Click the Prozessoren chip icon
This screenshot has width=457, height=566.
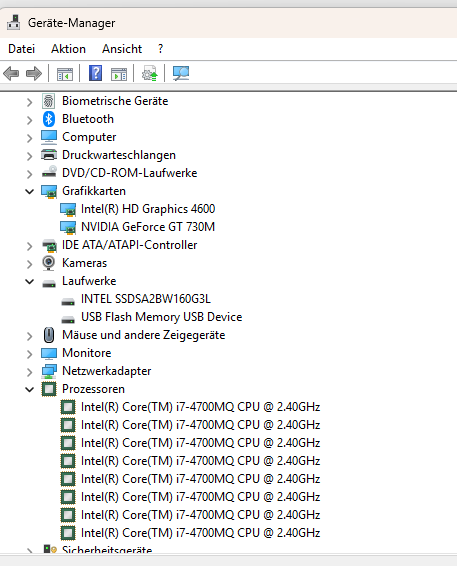49,389
